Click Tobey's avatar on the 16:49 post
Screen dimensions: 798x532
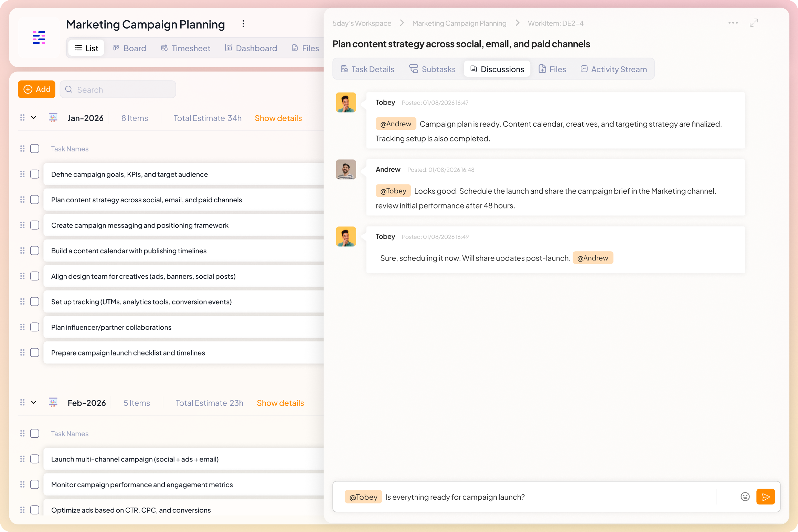coord(346,236)
